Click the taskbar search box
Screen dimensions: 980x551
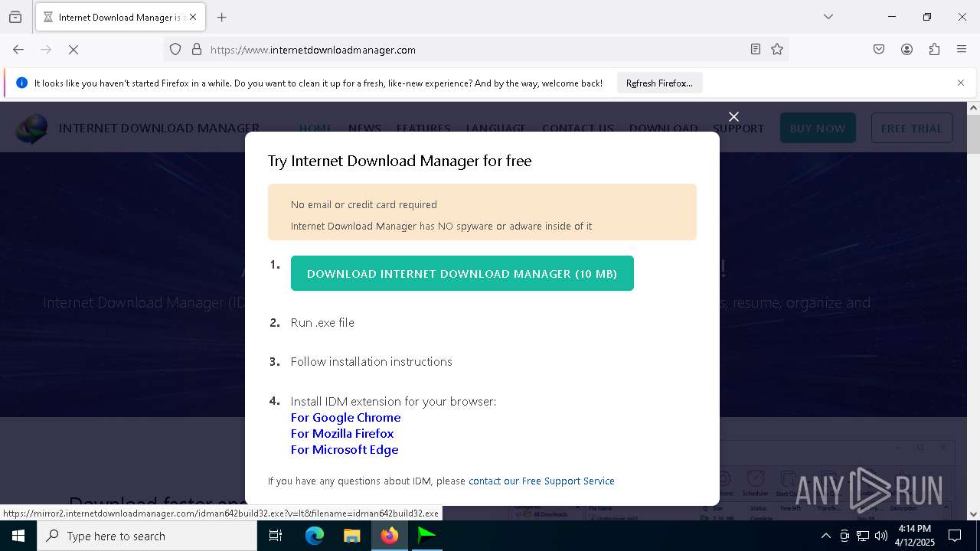[147, 536]
